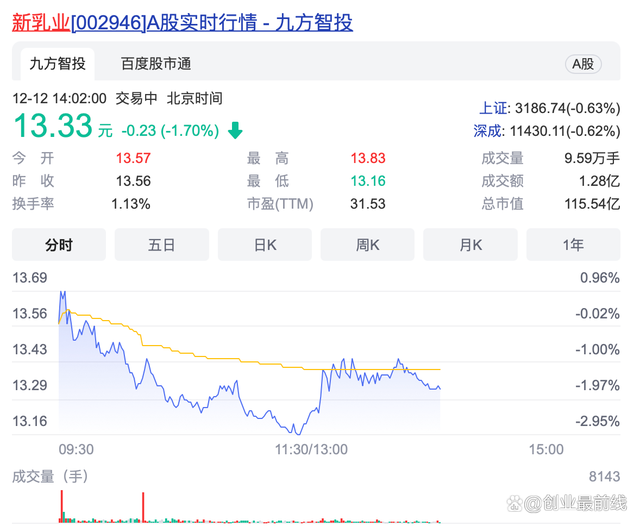Click the 市盈(TTM) value 31.53
Screen dimensions: 640x526
(x=368, y=204)
